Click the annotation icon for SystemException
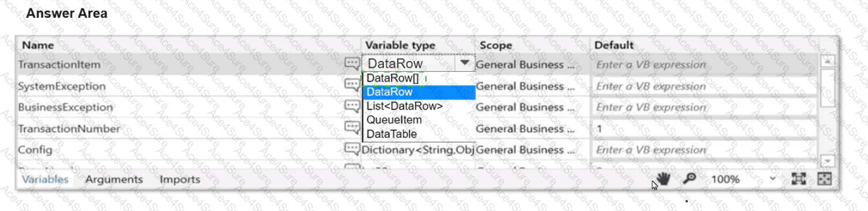The image size is (868, 211). click(x=352, y=85)
